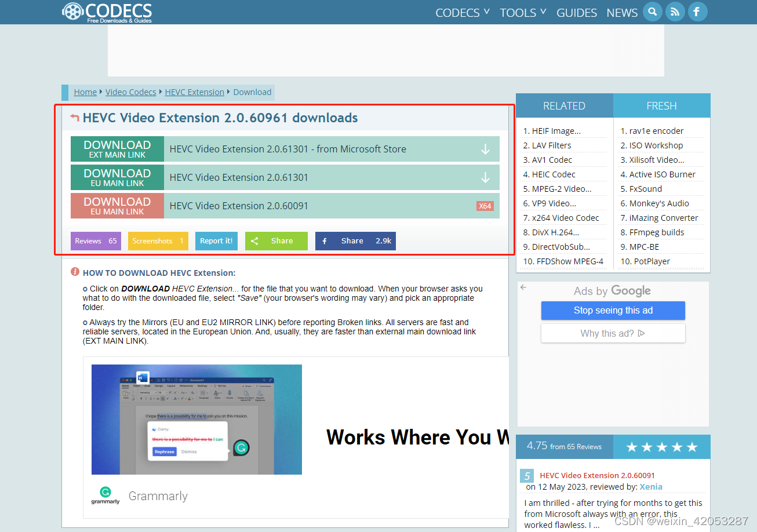Open HEIC Codec related link
Screen dimensions: 757x532
pyautogui.click(x=554, y=174)
